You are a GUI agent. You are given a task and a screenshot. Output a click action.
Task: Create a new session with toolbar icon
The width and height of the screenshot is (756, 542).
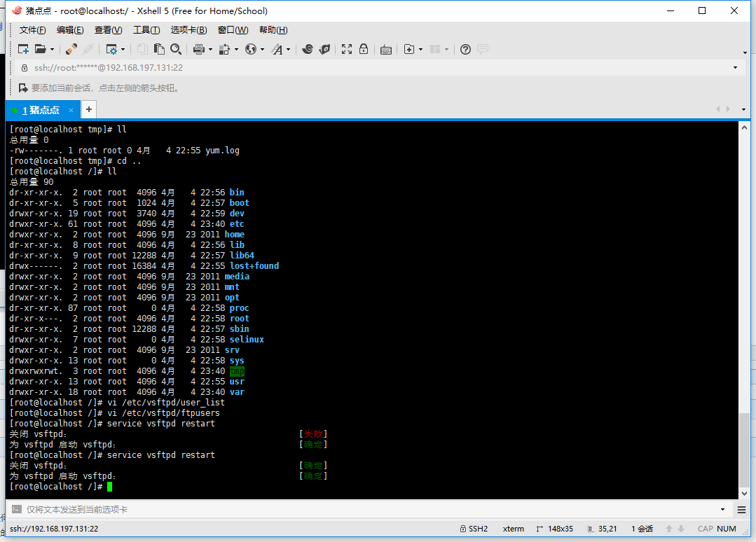coord(22,49)
